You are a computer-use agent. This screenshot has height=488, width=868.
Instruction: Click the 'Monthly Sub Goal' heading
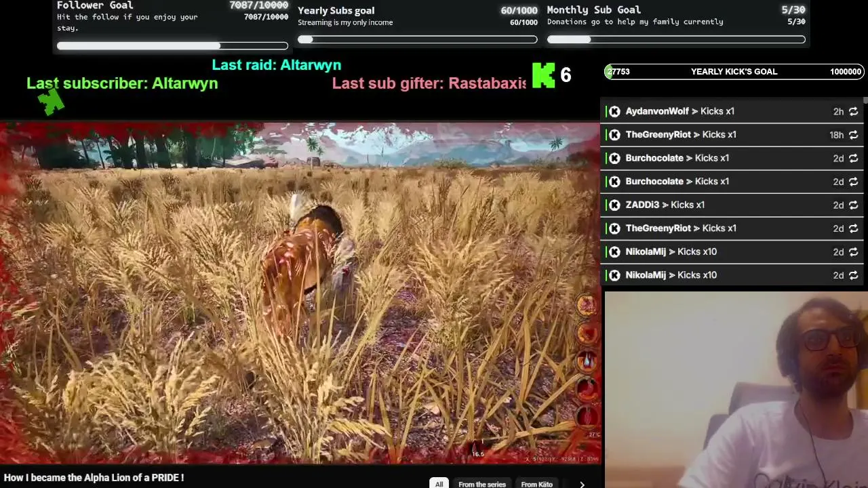point(594,10)
